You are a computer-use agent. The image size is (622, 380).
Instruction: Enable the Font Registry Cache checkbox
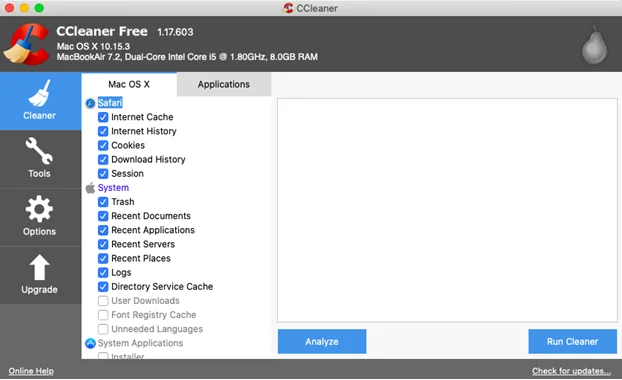click(103, 315)
